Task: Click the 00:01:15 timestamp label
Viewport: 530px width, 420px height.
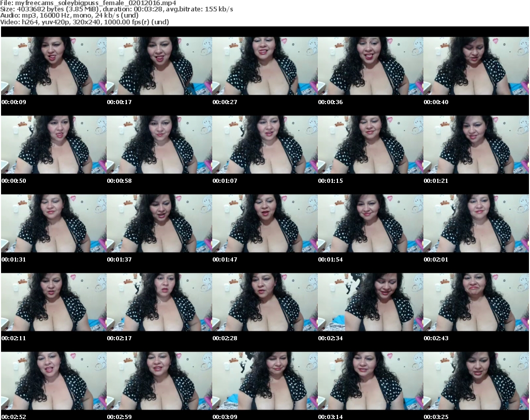Action: click(x=330, y=181)
